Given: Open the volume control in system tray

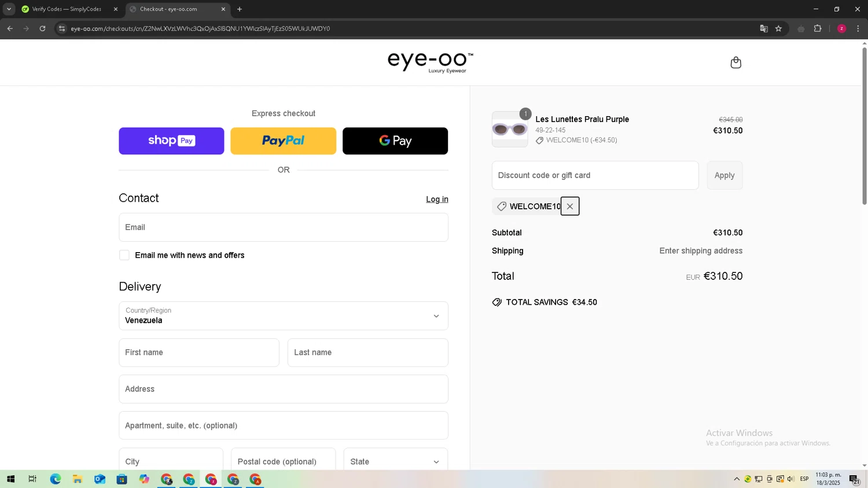Looking at the screenshot, I should pyautogui.click(x=791, y=479).
